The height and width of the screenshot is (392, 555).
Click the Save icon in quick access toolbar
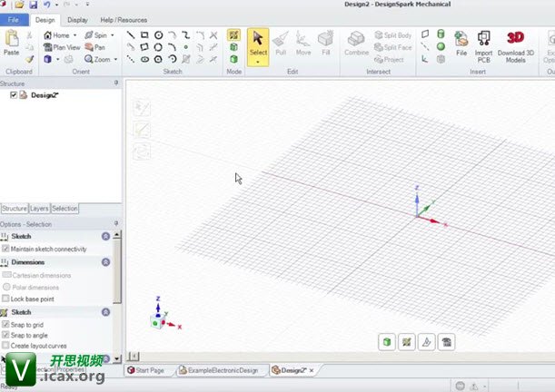click(x=34, y=5)
